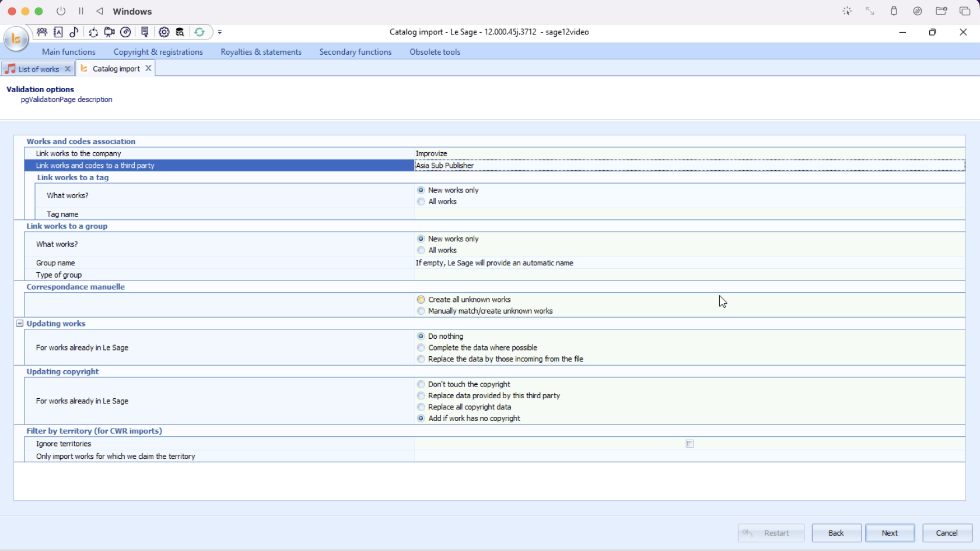
Task: Select Replace all copyright data
Action: [x=464, y=407]
